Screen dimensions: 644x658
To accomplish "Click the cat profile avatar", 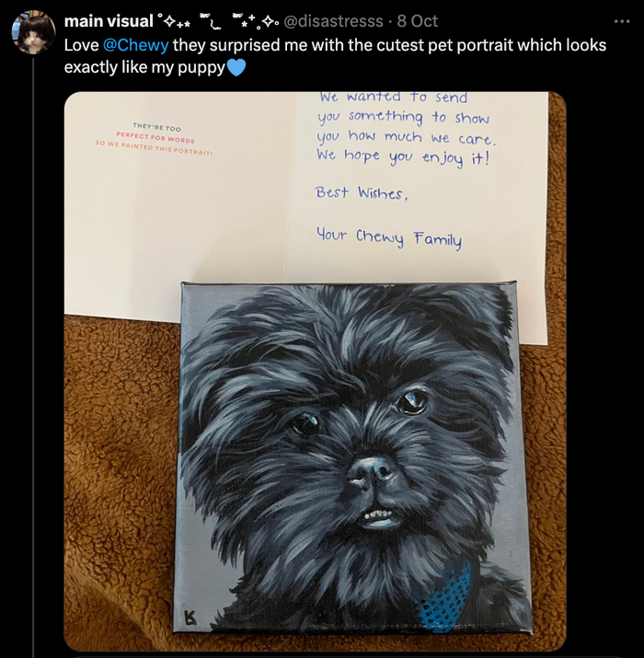I will point(33,32).
